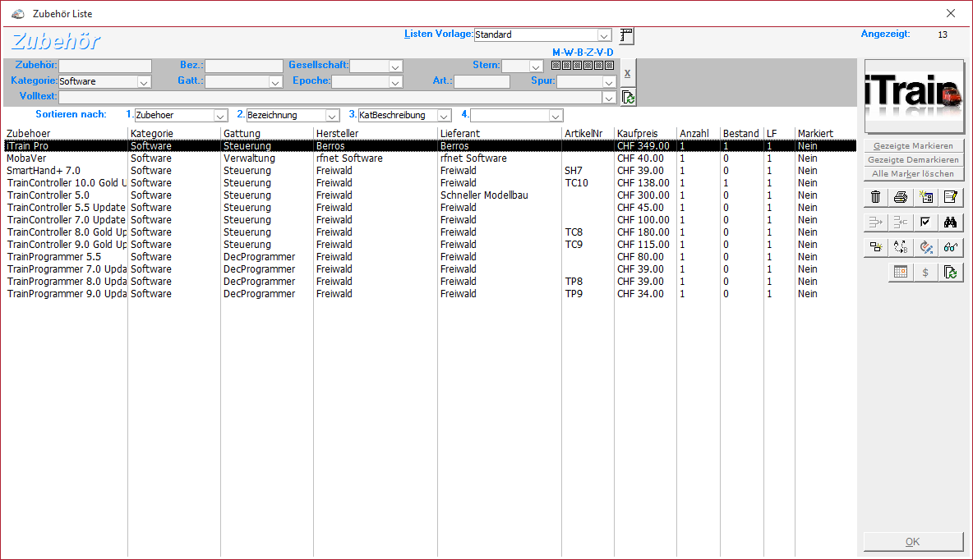Click the A to B replace icon

tap(901, 247)
